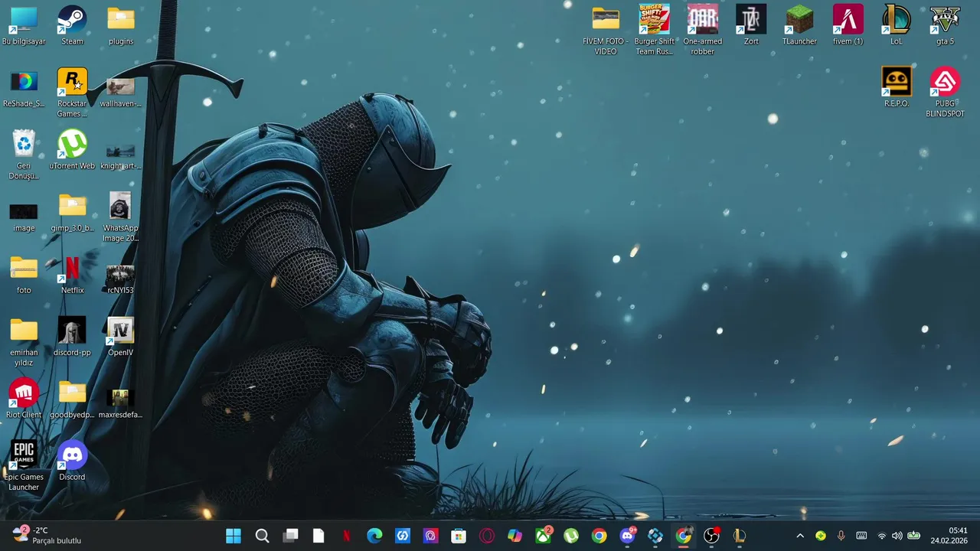The width and height of the screenshot is (980, 551).
Task: Select the emirhan yildiz folder
Action: (x=24, y=342)
